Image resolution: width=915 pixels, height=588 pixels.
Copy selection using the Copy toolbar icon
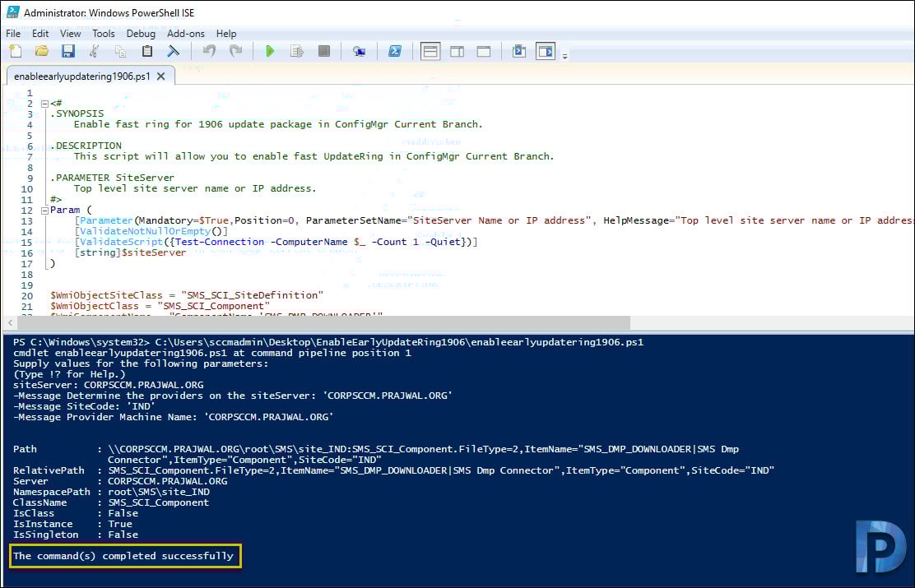pos(120,51)
